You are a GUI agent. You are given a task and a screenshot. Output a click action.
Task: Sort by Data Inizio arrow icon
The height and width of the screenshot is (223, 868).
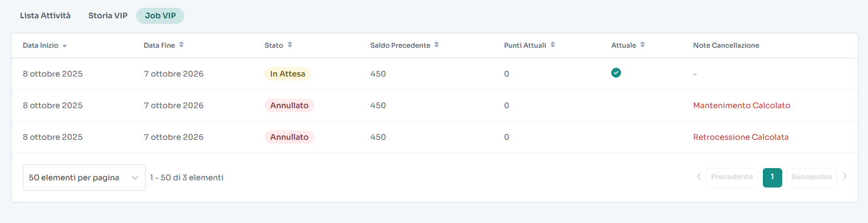(x=65, y=45)
